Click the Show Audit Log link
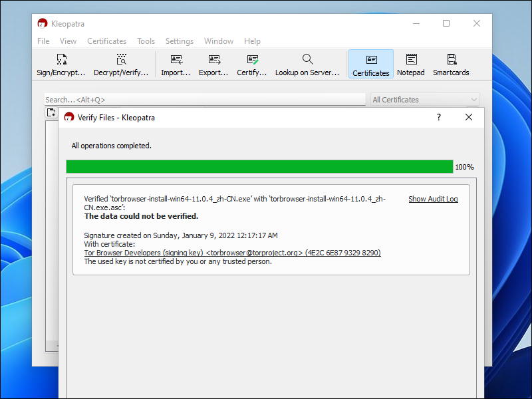Image resolution: width=532 pixels, height=399 pixels. 433,199
